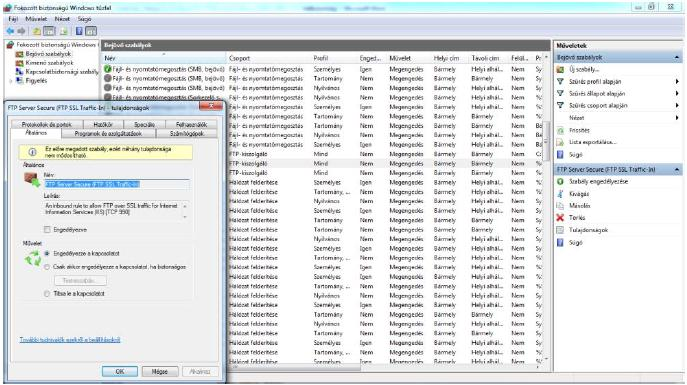
Task: Click Súgó icon under FTP Server Secure actions
Action: [560, 243]
